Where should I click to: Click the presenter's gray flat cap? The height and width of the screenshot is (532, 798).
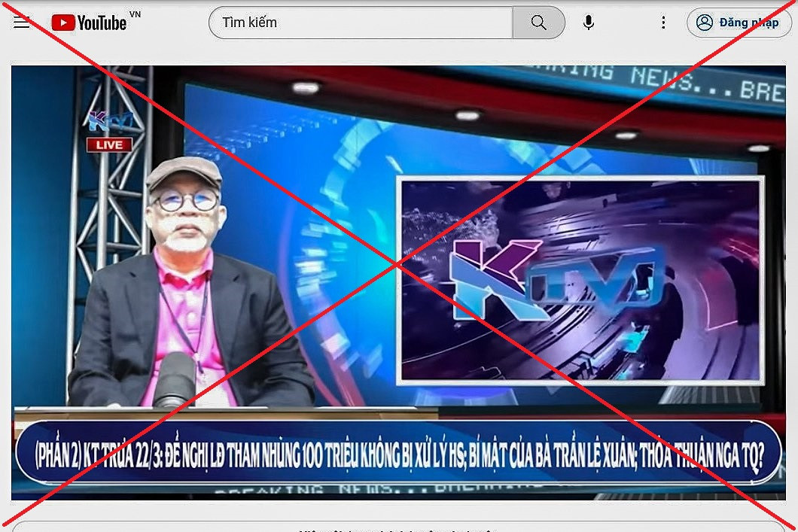(183, 172)
